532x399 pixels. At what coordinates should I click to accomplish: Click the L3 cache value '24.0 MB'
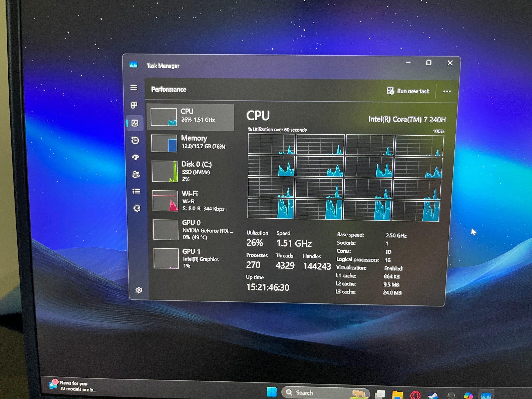[392, 293]
